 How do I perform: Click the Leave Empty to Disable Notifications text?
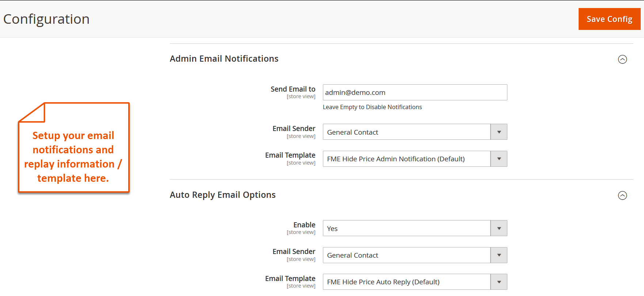(x=372, y=107)
